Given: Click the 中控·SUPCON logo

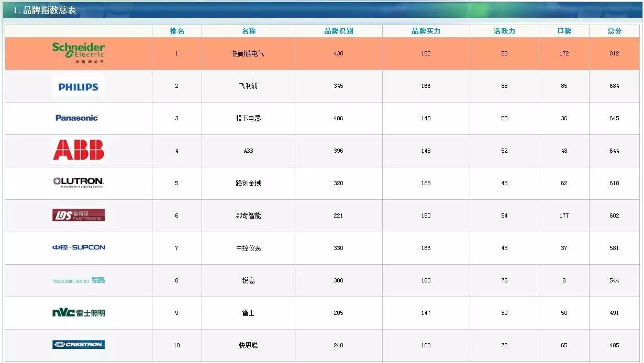Looking at the screenshot, I should [x=77, y=248].
